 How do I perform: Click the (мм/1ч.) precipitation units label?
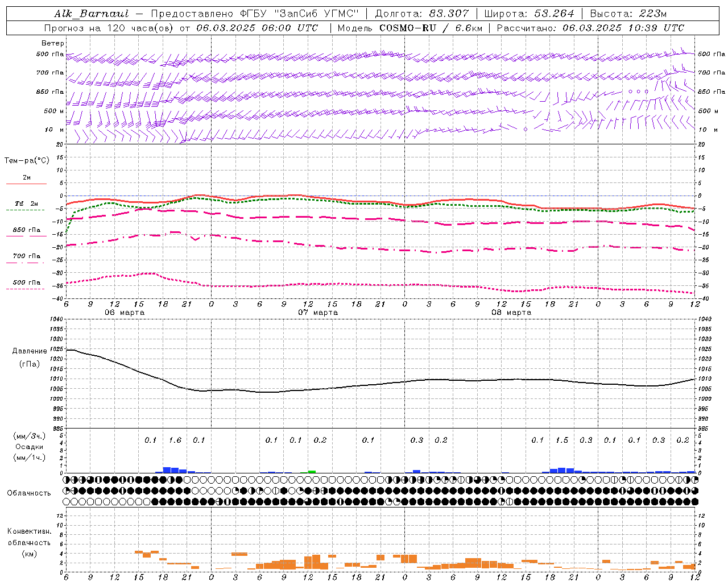[30, 458]
